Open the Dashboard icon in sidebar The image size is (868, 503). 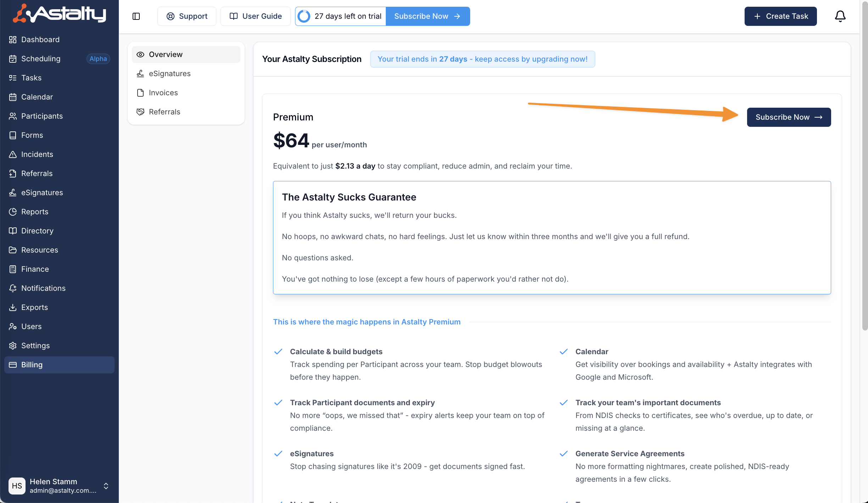click(13, 40)
